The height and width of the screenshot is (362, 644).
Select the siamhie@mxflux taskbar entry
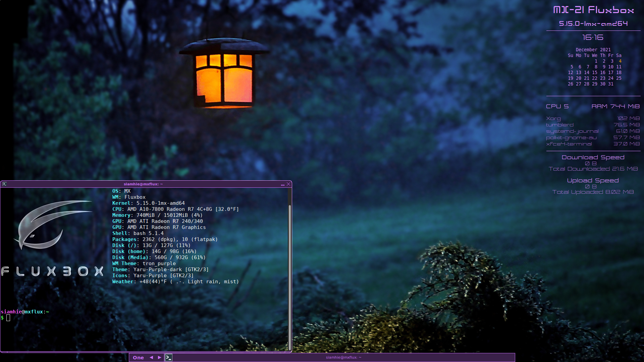point(344,357)
